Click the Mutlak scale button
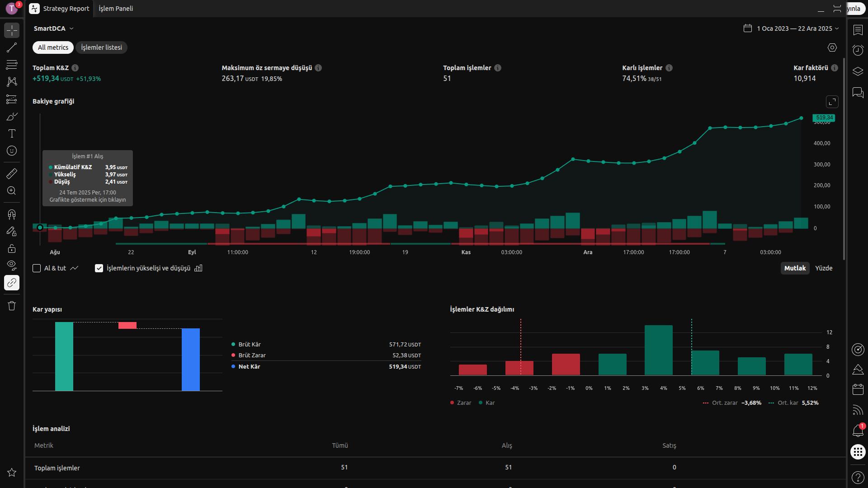This screenshot has width=868, height=488. click(794, 268)
